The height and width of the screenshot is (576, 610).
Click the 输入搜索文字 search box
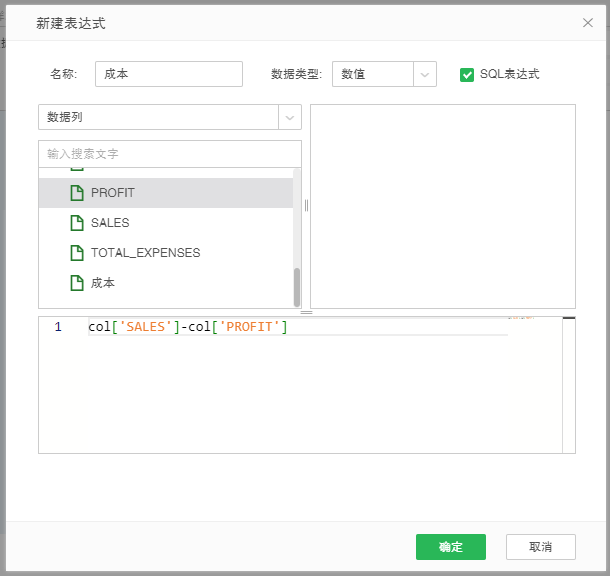pos(169,154)
